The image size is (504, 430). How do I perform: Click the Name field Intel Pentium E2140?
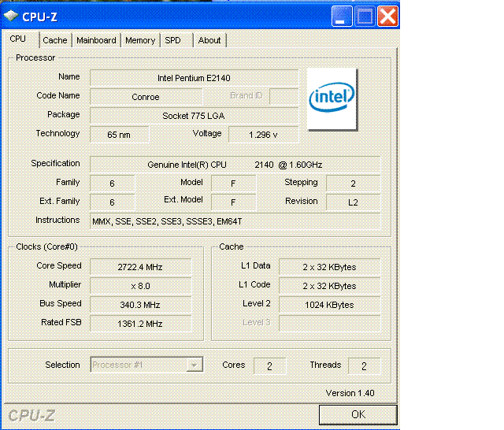tap(194, 78)
